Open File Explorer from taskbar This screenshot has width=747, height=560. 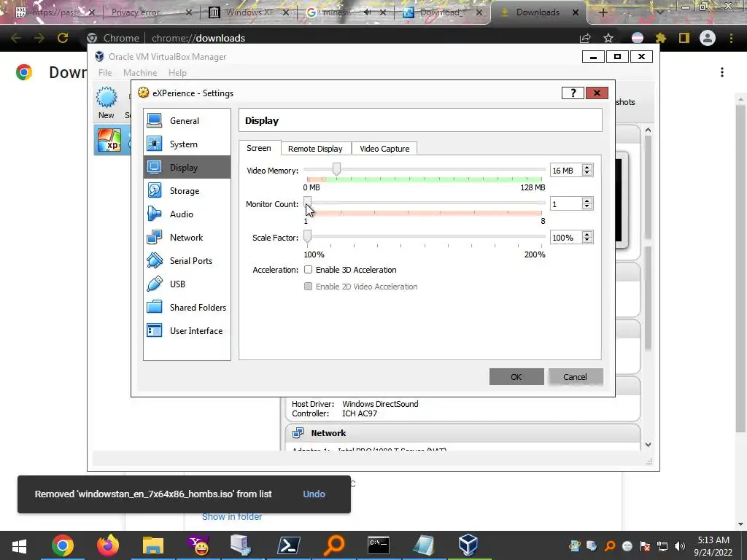click(153, 545)
